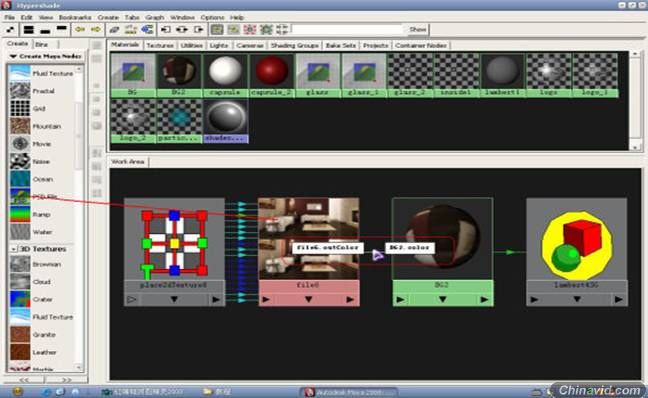Click the Show button
The width and height of the screenshot is (648, 398).
coord(417,29)
